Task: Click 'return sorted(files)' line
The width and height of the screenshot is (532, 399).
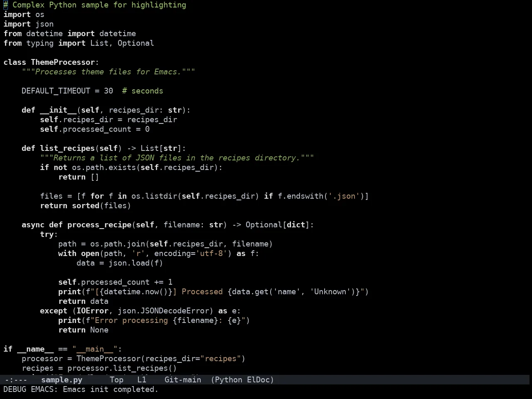Action: [x=85, y=206]
